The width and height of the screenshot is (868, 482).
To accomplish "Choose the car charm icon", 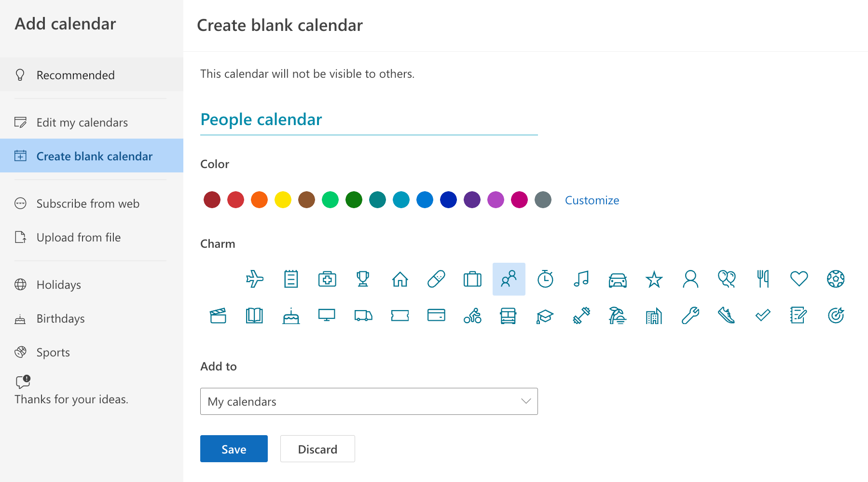I will [618, 279].
